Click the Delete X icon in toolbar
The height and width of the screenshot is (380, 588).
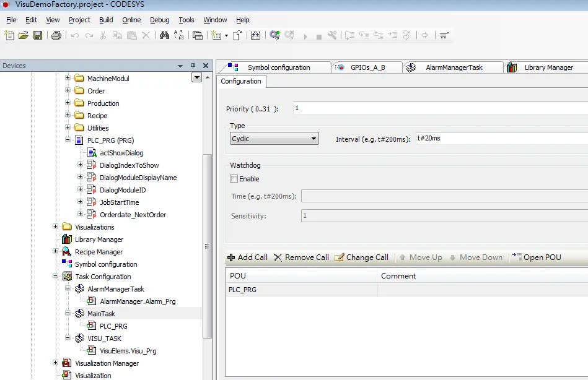pyautogui.click(x=146, y=36)
